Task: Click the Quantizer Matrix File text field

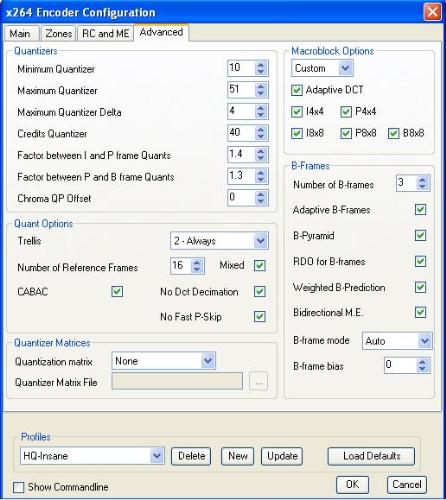Action: tap(177, 381)
